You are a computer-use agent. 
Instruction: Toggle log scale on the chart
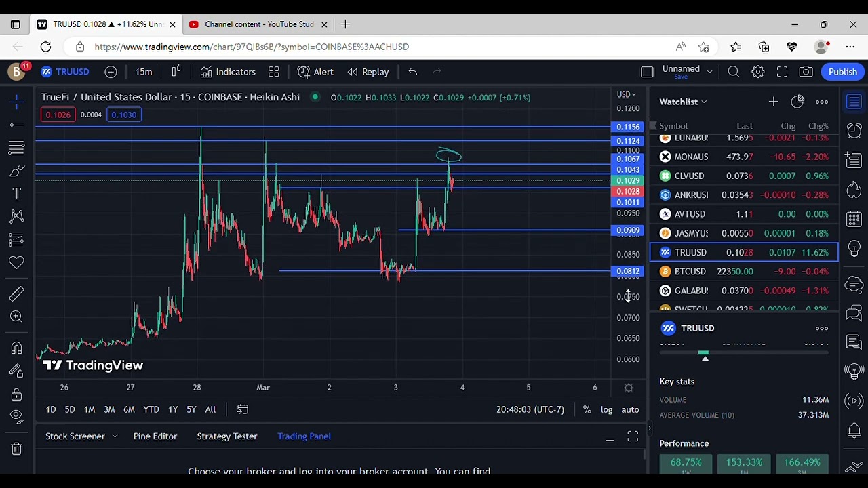pyautogui.click(x=606, y=409)
